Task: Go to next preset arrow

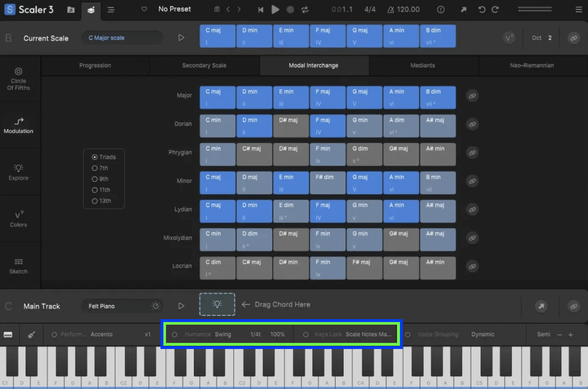Action: pyautogui.click(x=239, y=9)
